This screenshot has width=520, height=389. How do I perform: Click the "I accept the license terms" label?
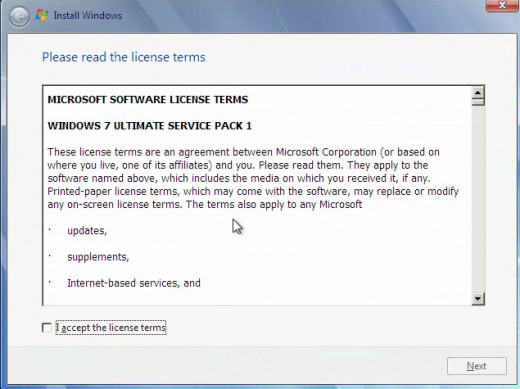(111, 328)
